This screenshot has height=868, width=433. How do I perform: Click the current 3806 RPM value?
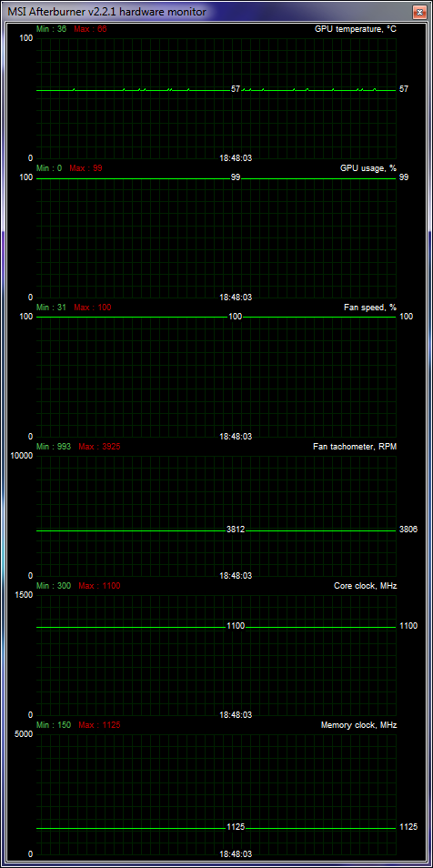click(408, 530)
